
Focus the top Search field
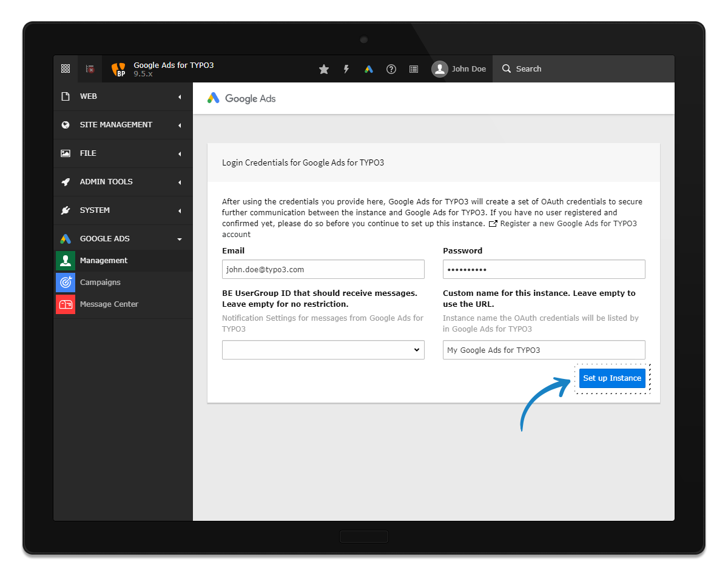point(584,69)
